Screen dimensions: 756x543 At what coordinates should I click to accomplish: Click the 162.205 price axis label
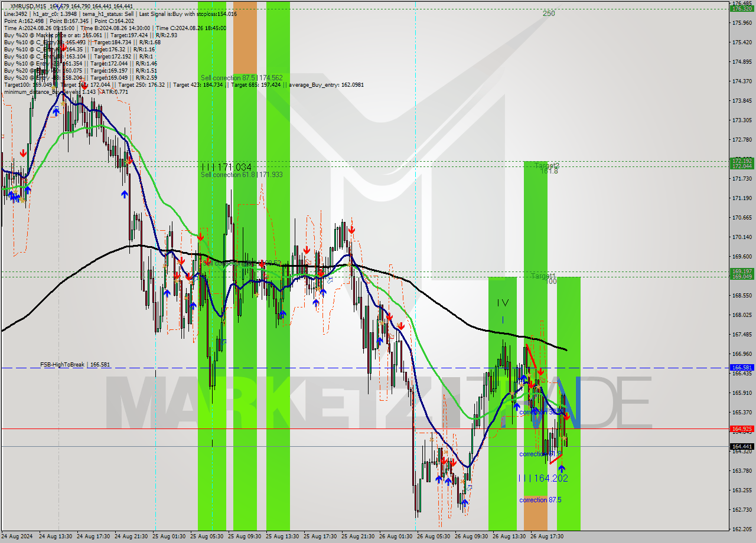[x=742, y=529]
